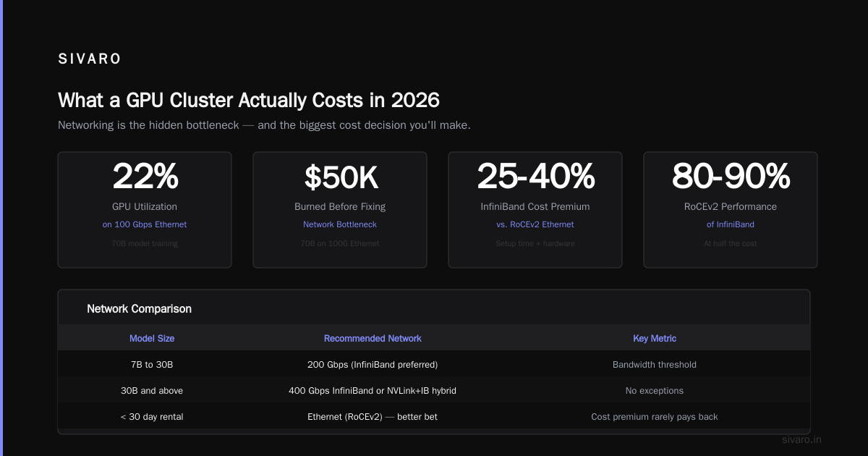The width and height of the screenshot is (868, 456).
Task: Click '400 Gbps InfiniBand or NVLink+IB hybrid' cell
Action: click(373, 390)
